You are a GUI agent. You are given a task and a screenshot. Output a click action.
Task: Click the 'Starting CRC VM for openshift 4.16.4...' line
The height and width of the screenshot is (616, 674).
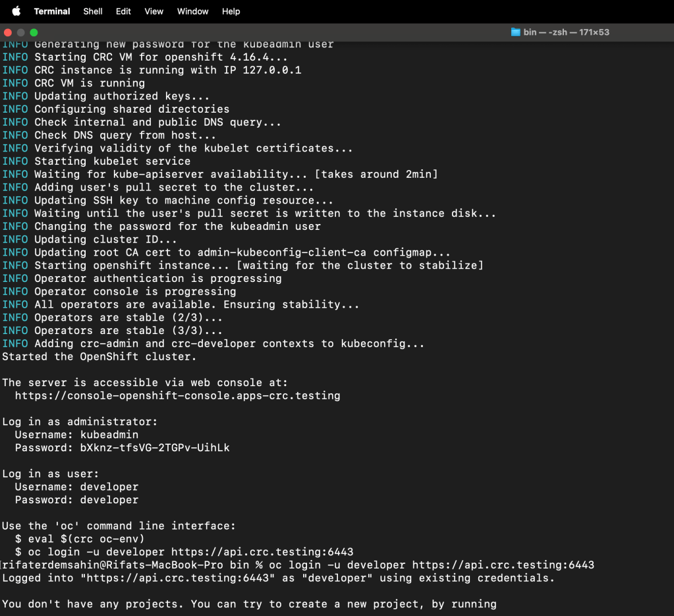(145, 57)
